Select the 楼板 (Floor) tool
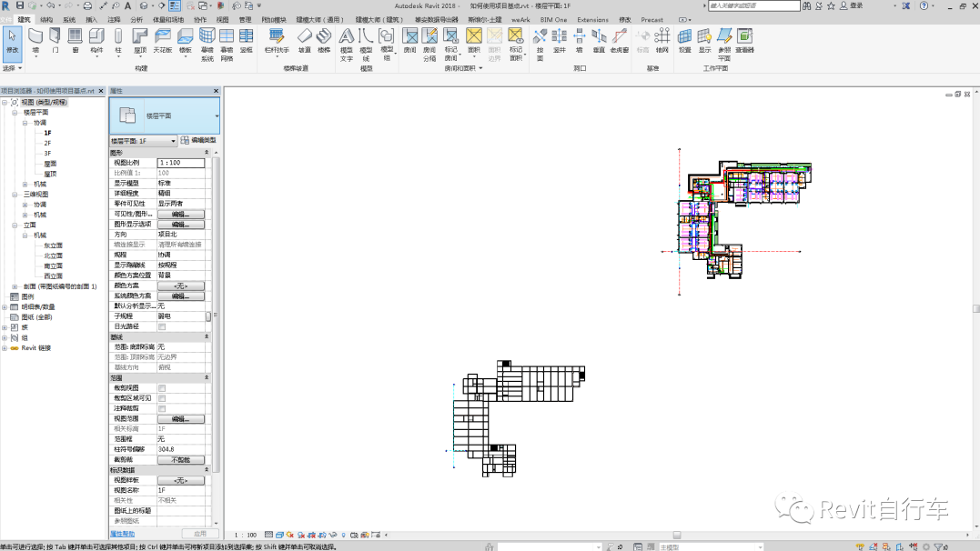 (x=185, y=41)
